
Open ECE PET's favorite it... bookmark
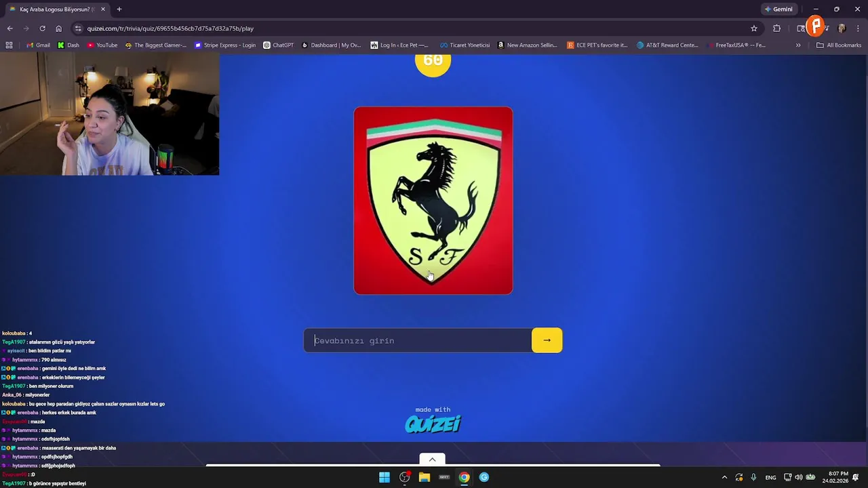(x=597, y=45)
